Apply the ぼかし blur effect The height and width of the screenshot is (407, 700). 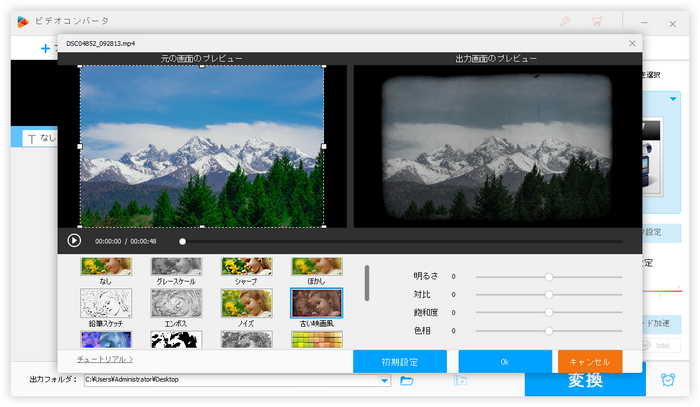point(316,266)
